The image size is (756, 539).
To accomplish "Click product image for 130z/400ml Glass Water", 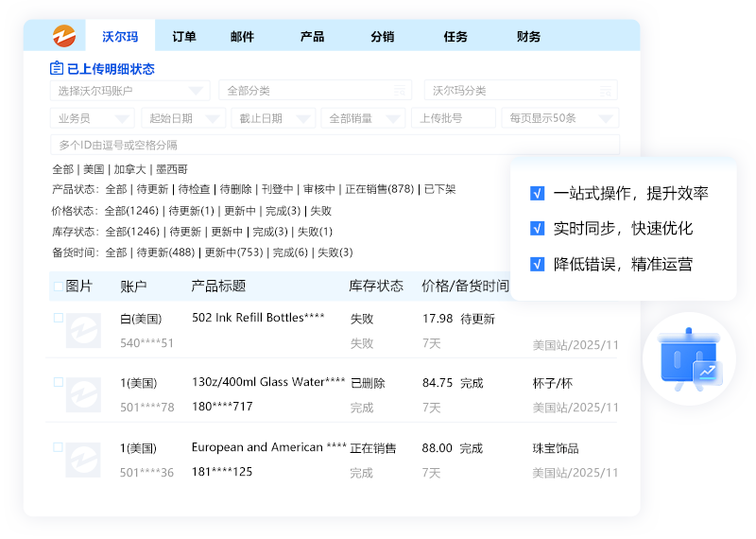I will click(x=83, y=395).
